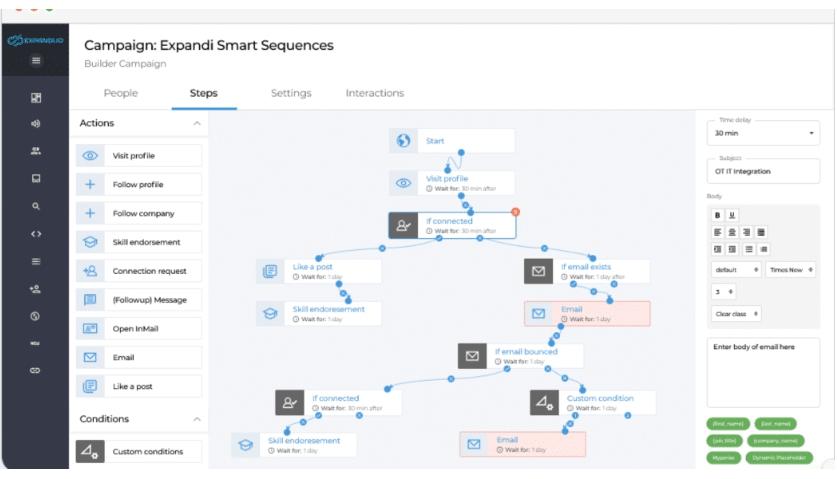This screenshot has height=479, width=837.
Task: Insert the Dynamic Placeholder tag
Action: coord(779,458)
